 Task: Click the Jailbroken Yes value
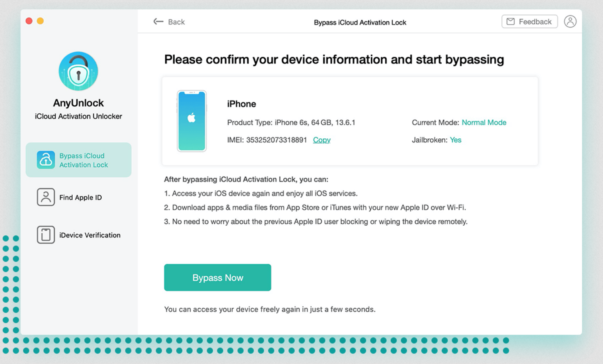[456, 140]
